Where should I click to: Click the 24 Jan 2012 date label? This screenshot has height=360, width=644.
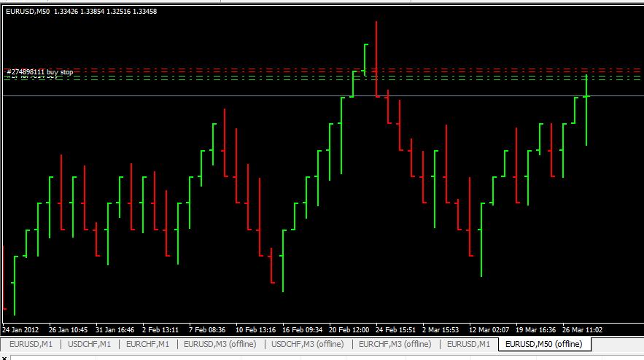pos(23,329)
